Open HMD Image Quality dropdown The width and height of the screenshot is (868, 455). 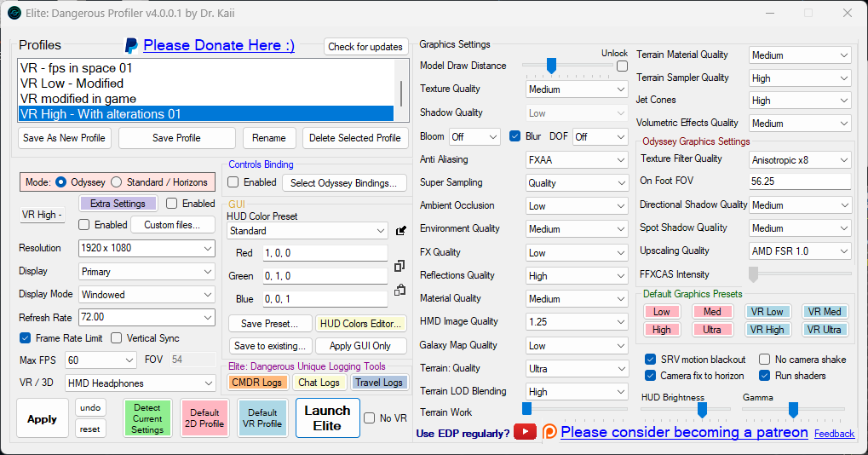click(x=577, y=321)
